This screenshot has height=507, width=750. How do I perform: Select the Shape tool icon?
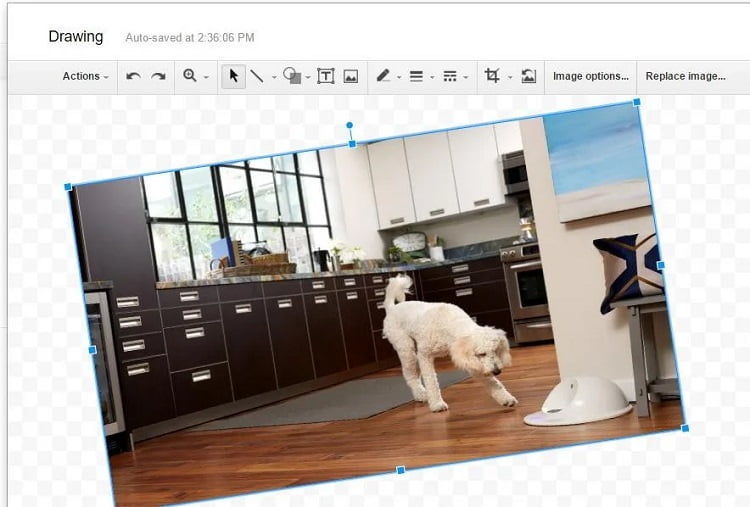click(292, 76)
